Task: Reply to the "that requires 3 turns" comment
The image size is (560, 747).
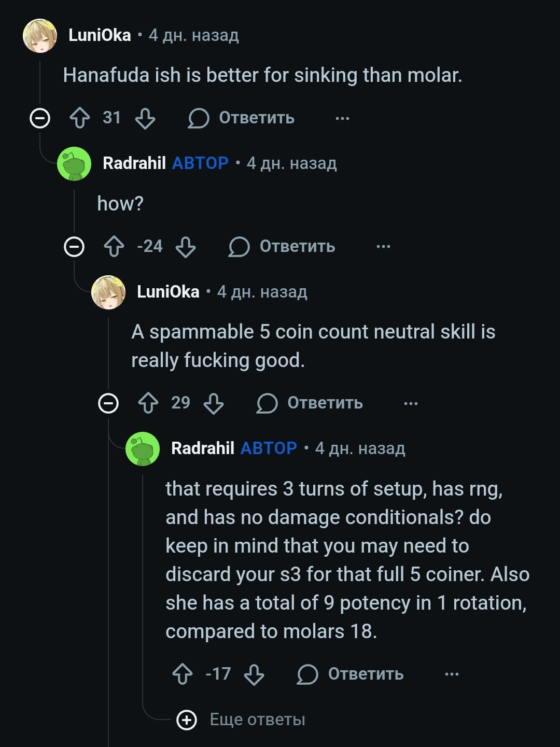Action: tap(351, 674)
